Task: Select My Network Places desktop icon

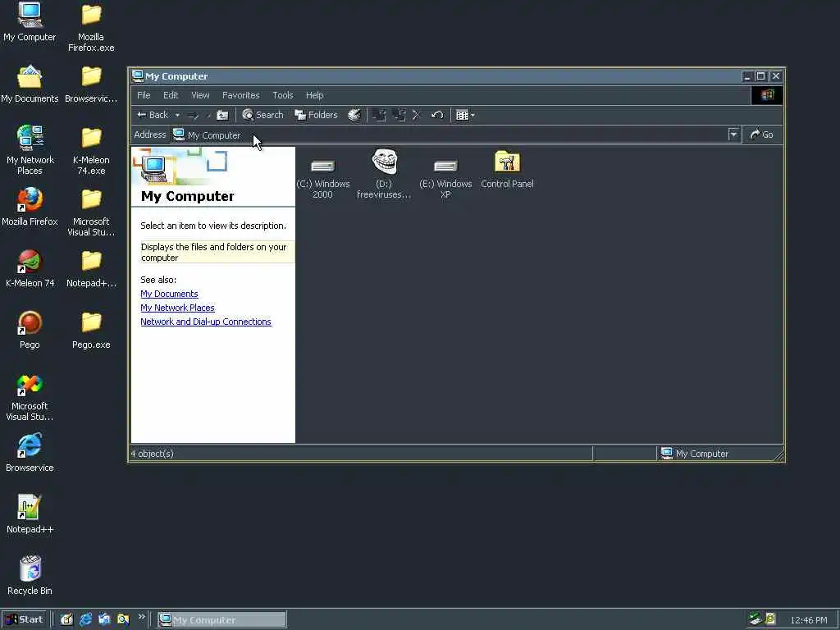Action: click(30, 150)
